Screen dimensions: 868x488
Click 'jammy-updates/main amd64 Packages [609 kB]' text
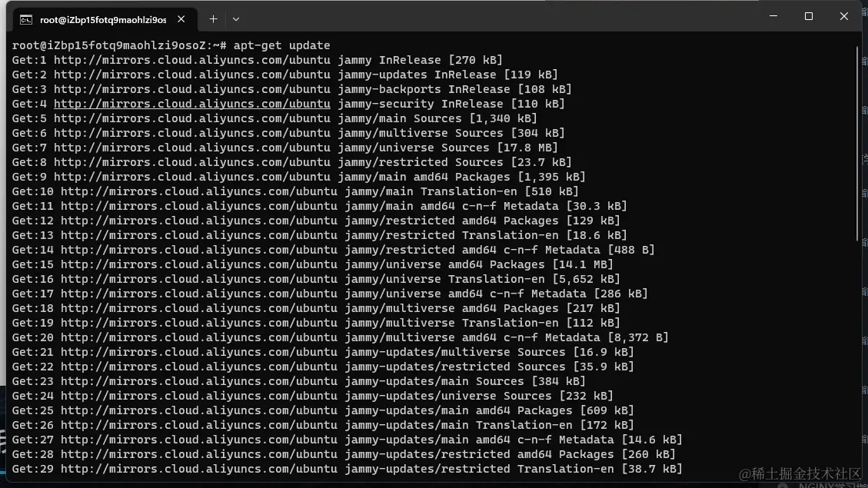click(490, 410)
